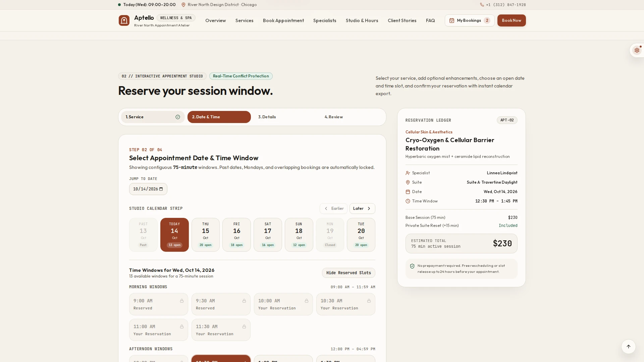Click the Specialist person icon in ledger
The width and height of the screenshot is (644, 362).
[408, 173]
